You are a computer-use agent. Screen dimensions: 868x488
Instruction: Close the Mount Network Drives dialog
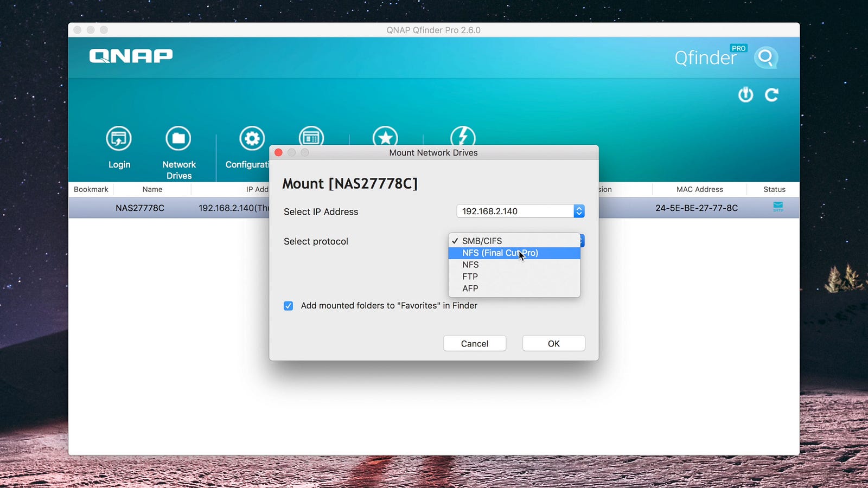pos(278,152)
